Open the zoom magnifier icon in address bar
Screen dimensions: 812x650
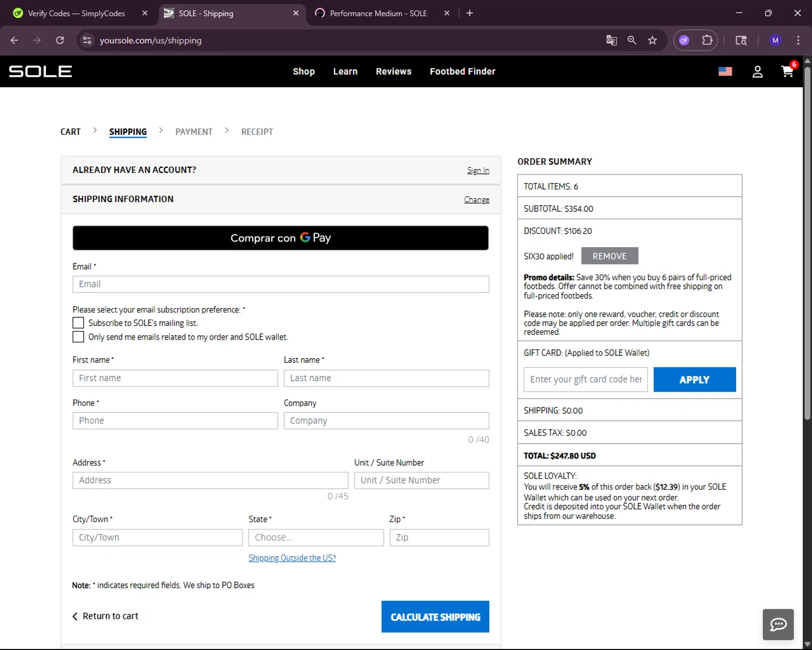(x=632, y=40)
